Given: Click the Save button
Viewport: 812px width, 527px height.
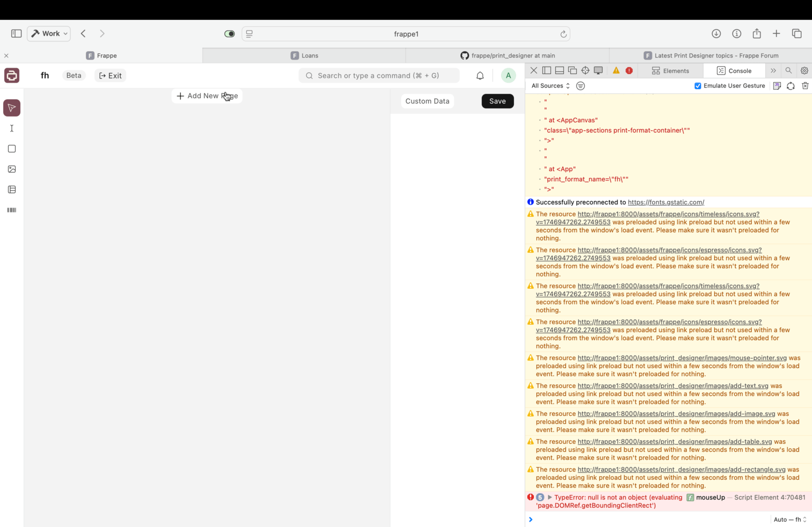Looking at the screenshot, I should 498,101.
